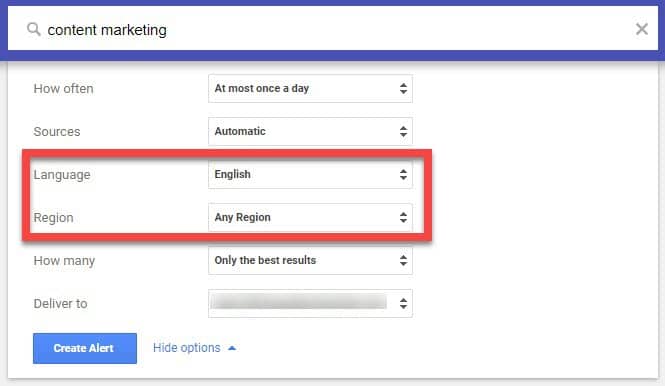Click the 'Deliver to' label

pyautogui.click(x=61, y=304)
